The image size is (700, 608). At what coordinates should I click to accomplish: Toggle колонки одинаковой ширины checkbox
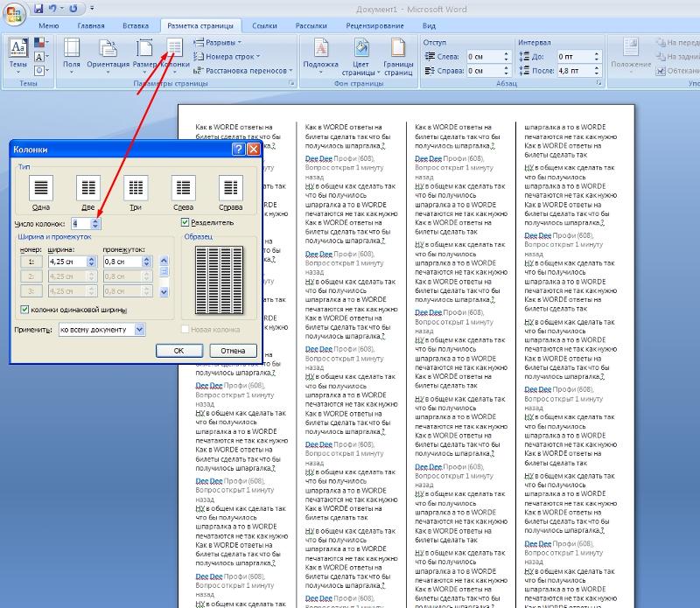click(x=24, y=310)
